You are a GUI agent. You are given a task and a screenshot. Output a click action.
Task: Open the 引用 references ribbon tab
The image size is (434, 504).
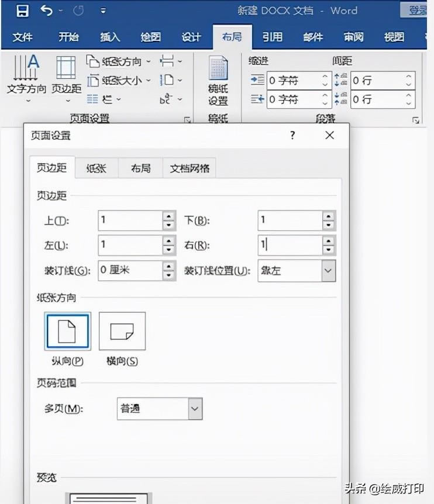(272, 37)
